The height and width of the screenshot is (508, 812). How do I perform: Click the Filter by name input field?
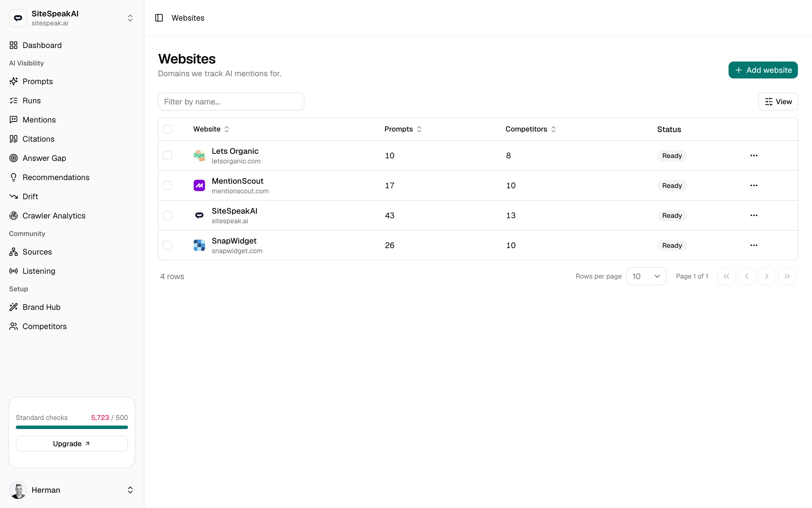[x=231, y=102]
